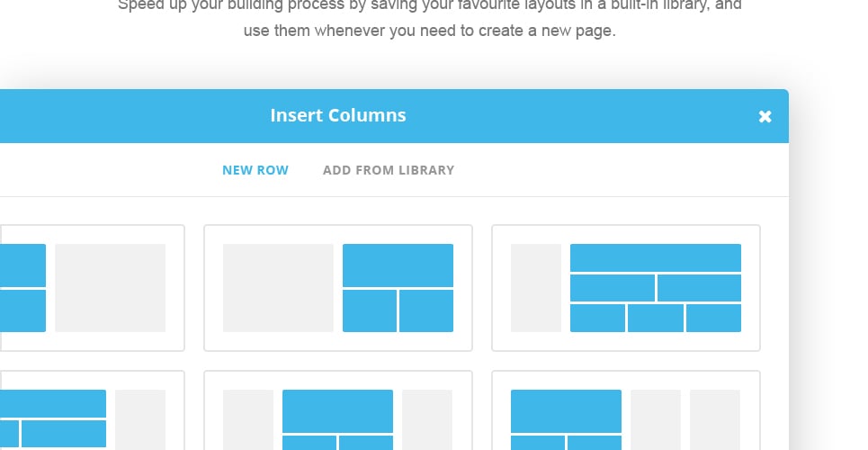This screenshot has width=868, height=450.
Task: Click the Insert Columns title bar
Action: pos(338,116)
